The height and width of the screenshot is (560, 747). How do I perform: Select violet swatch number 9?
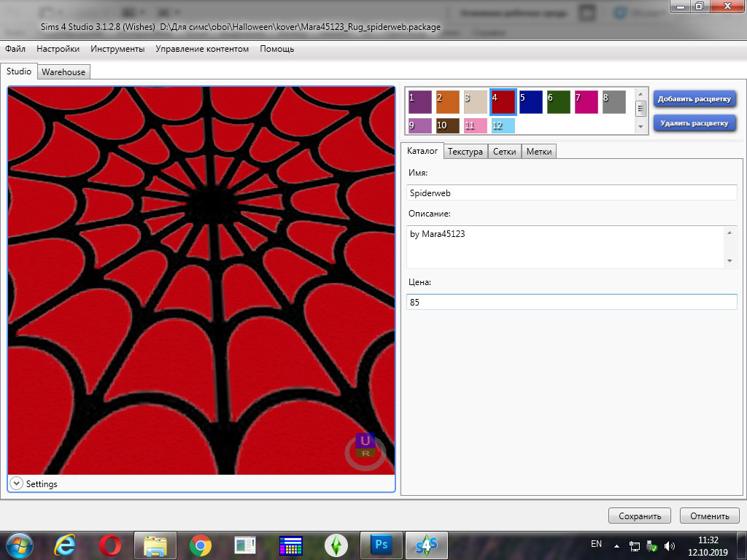419,125
